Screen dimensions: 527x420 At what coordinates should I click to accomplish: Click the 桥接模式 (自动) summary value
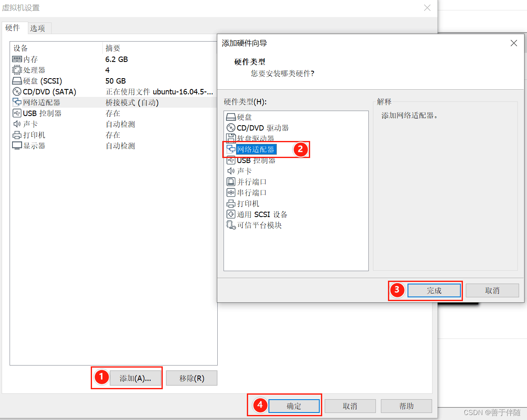point(132,102)
